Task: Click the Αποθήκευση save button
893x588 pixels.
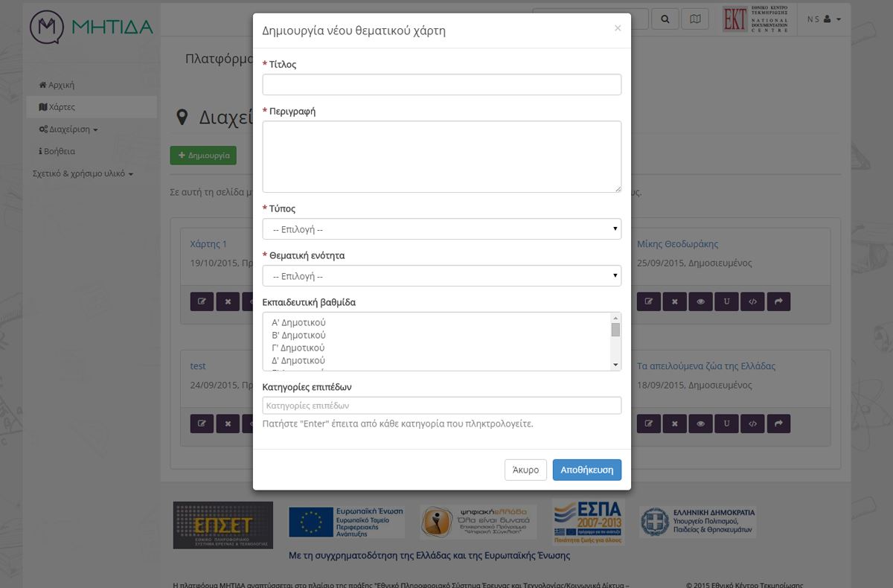Action: pos(586,470)
